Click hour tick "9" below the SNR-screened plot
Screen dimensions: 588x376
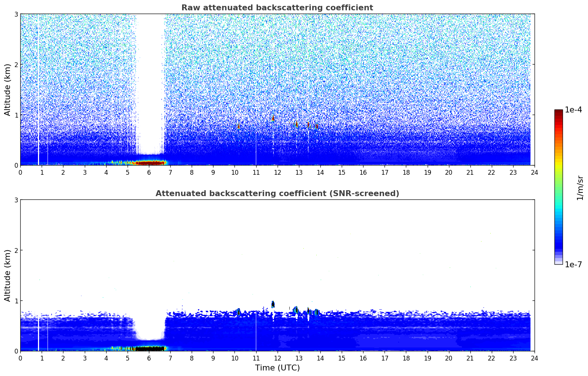coord(213,358)
